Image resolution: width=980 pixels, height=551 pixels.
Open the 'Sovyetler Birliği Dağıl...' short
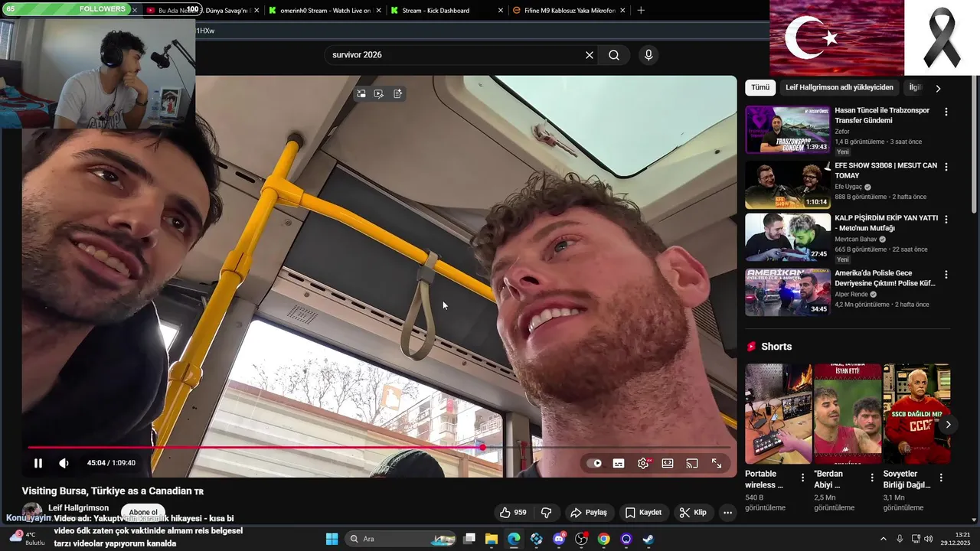[917, 414]
